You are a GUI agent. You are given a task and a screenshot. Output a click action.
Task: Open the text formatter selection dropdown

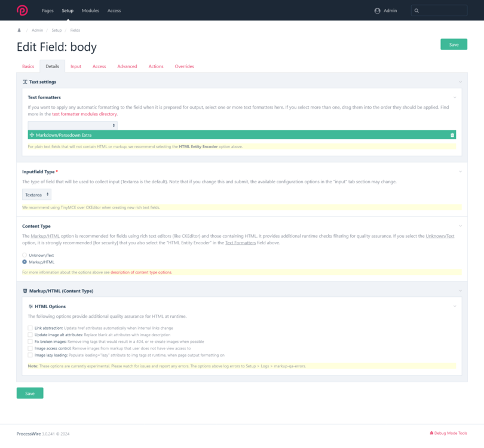[x=72, y=125]
